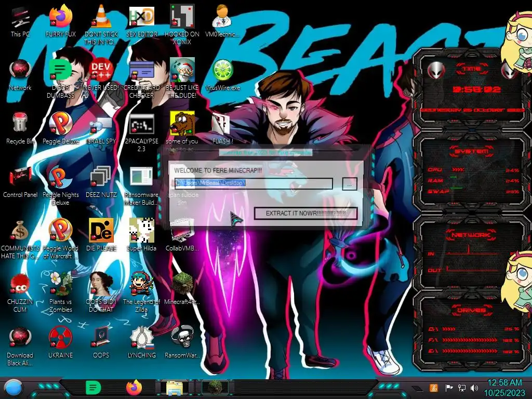Viewport: 532px width, 399px height.
Task: Open network status tray icon
Action: point(462,388)
